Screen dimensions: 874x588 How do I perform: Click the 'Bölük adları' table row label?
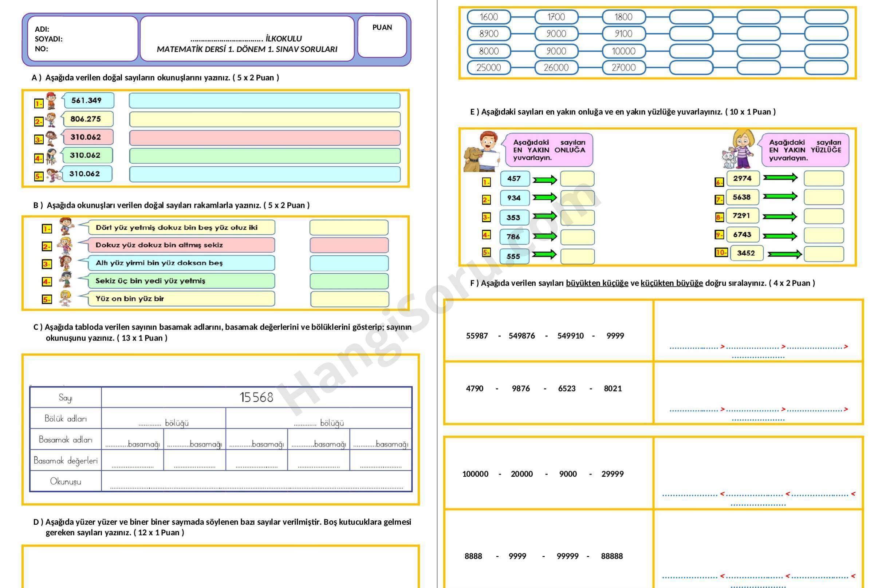tap(66, 418)
